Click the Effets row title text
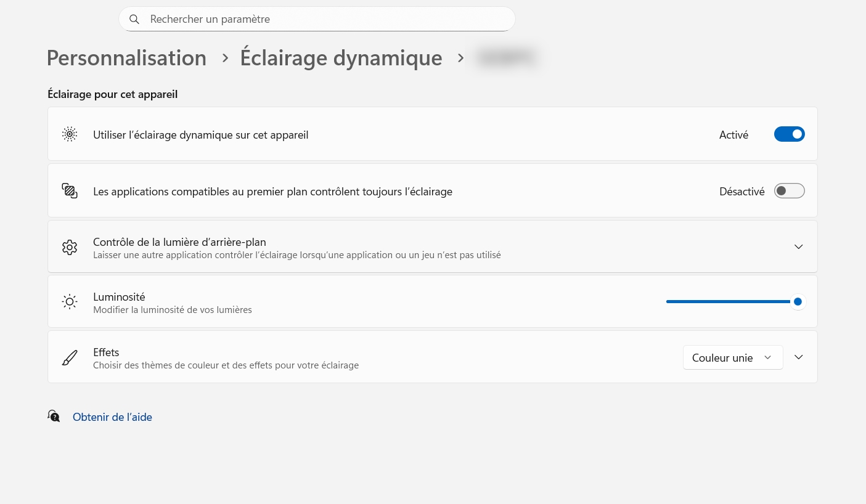This screenshot has width=866, height=504. click(106, 352)
